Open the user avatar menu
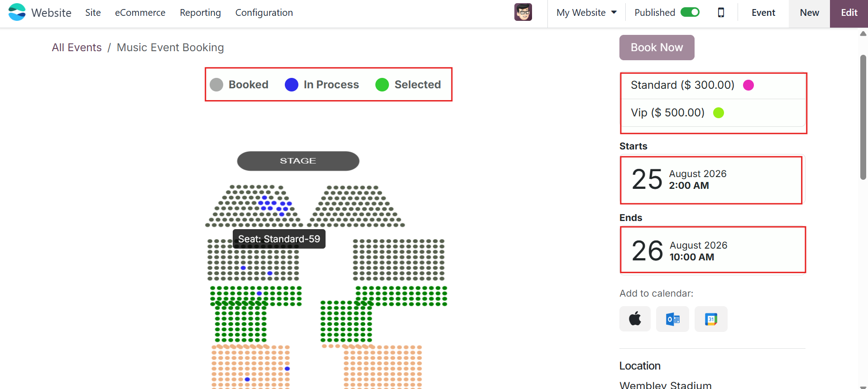Screen dimensions: 868x389 (523, 12)
